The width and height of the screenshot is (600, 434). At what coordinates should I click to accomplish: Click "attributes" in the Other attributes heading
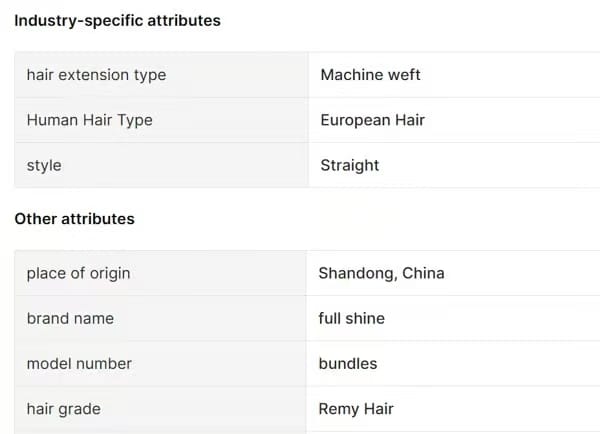[98, 218]
